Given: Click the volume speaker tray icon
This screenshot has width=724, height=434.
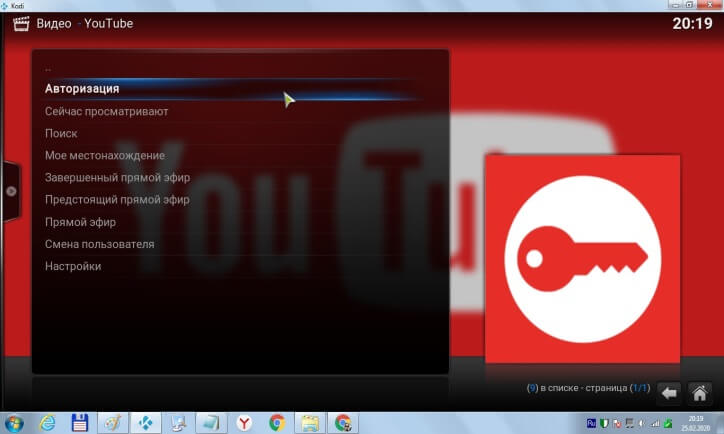Looking at the screenshot, I should (x=642, y=423).
